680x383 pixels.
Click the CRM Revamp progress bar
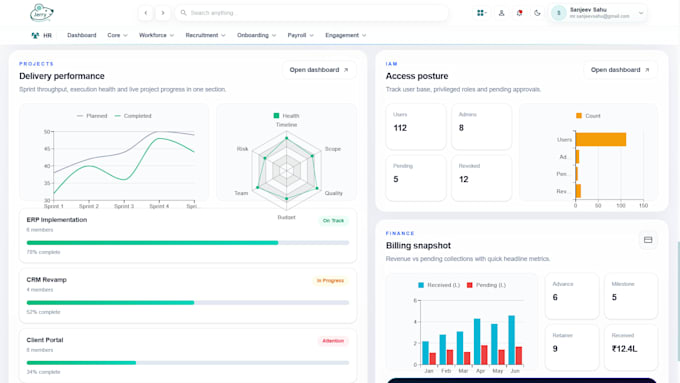click(188, 303)
